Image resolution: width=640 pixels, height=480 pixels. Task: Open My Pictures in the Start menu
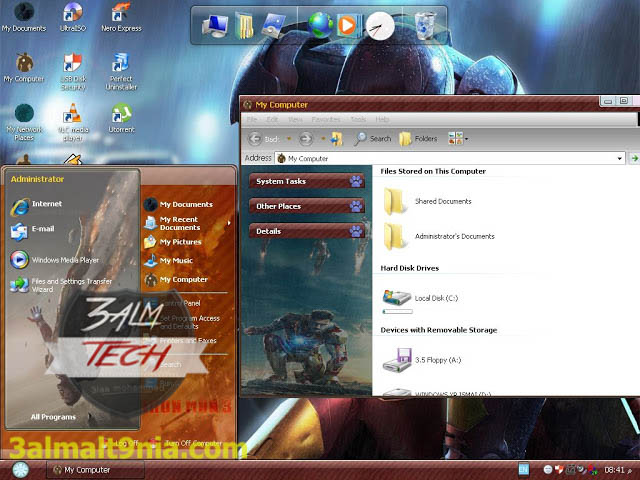click(x=173, y=242)
